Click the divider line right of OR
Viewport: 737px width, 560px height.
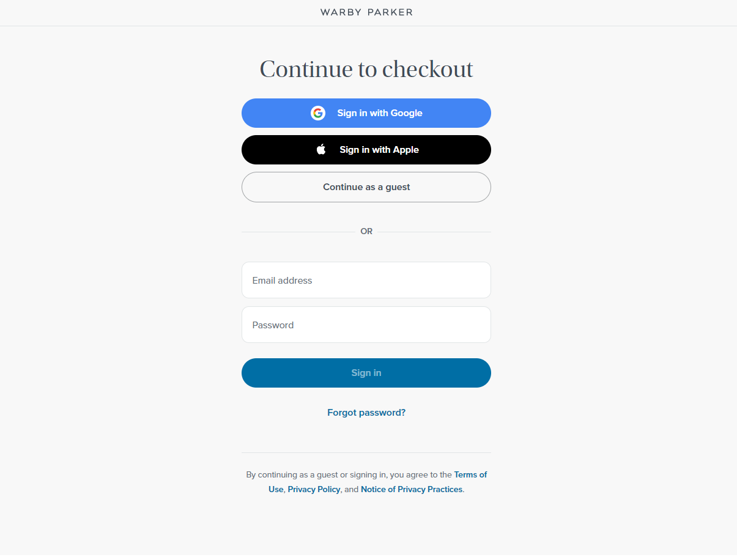434,232
